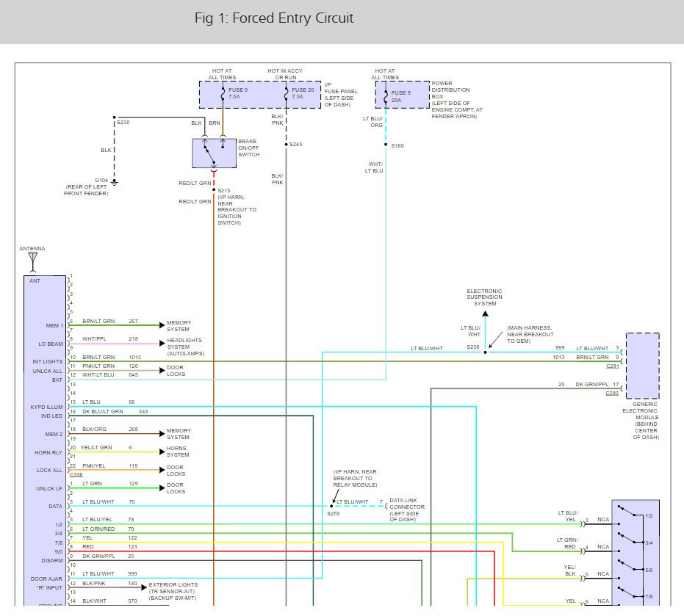The width and height of the screenshot is (684, 616).
Task: Click the Fig 1: Forced Entry Circuit title
Action: (274, 18)
